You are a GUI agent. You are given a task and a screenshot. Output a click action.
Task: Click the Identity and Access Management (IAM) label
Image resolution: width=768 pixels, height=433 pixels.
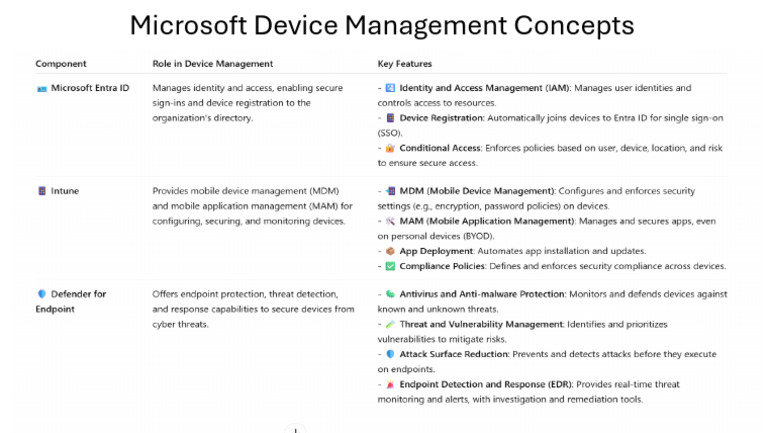click(x=485, y=88)
